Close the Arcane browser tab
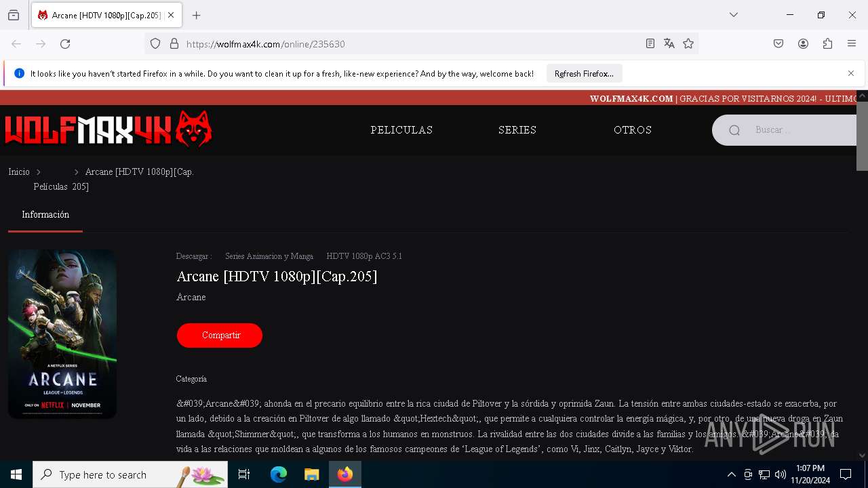Image resolution: width=868 pixels, height=488 pixels. pos(171,15)
